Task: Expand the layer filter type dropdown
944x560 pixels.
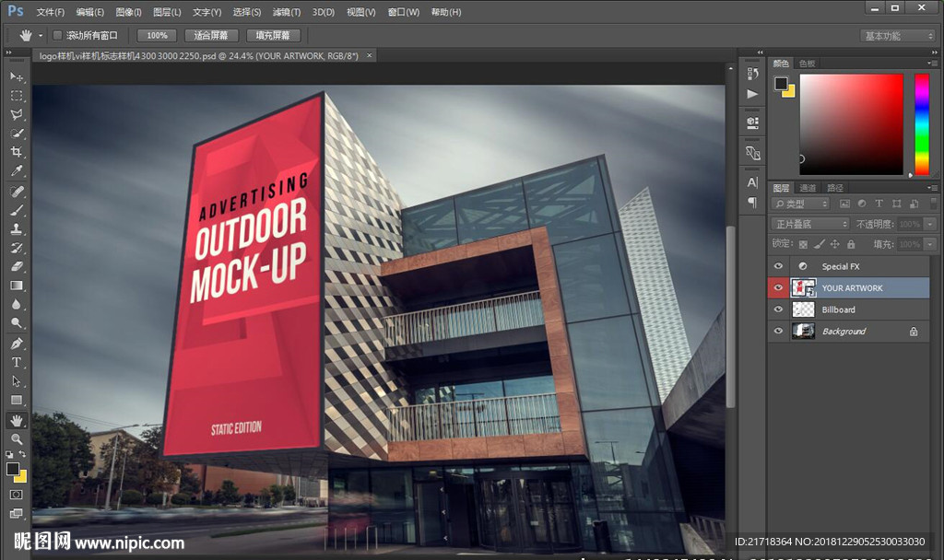Action: (x=800, y=204)
